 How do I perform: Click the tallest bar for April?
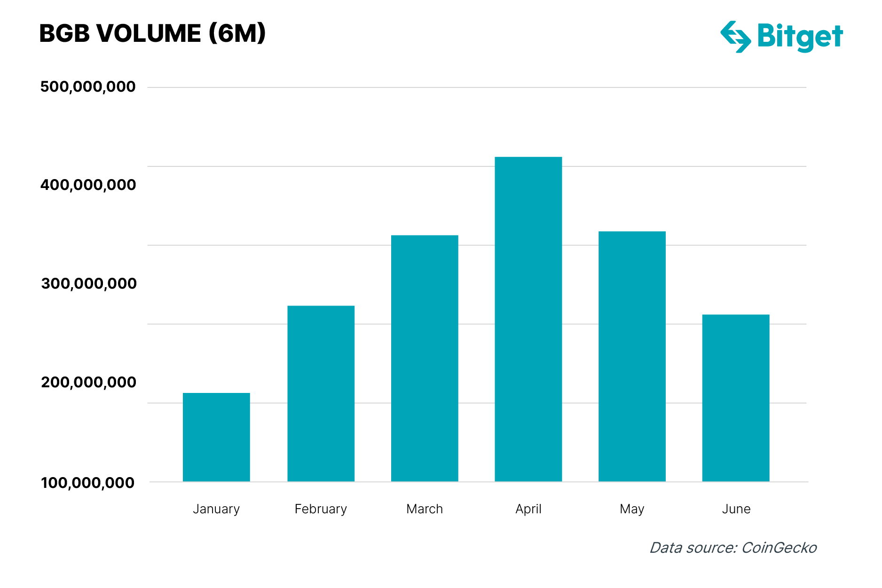[x=528, y=319]
